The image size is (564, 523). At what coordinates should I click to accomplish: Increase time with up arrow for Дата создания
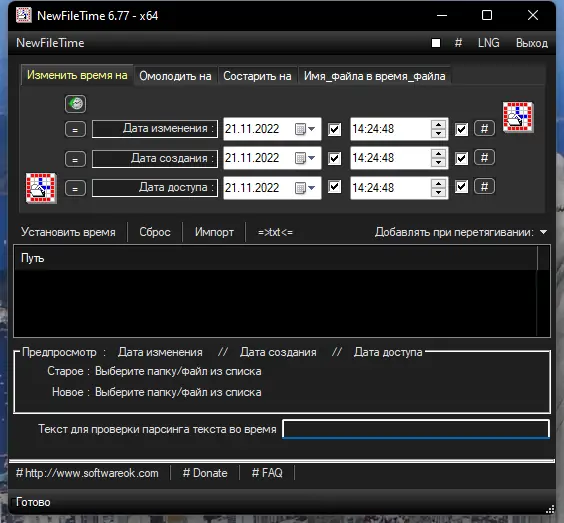[x=438, y=153]
